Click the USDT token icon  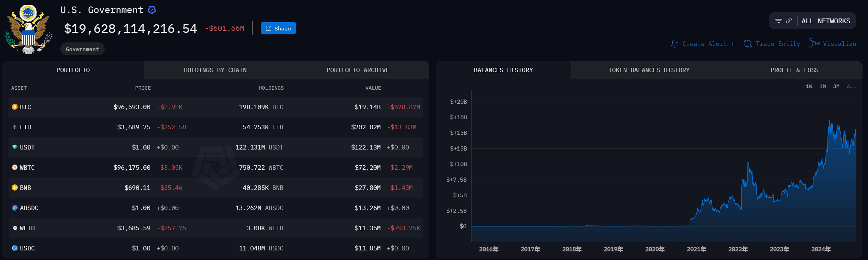(15, 147)
